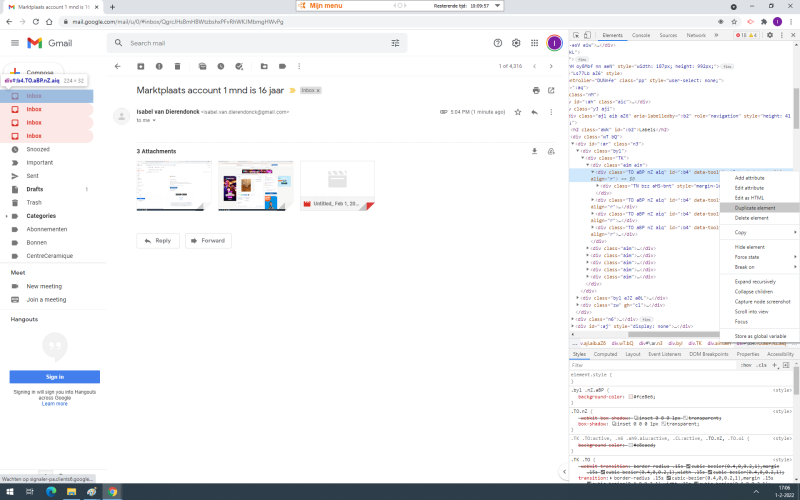The image size is (800, 500).
Task: Open the Event Listeners tab
Action: coord(664,354)
